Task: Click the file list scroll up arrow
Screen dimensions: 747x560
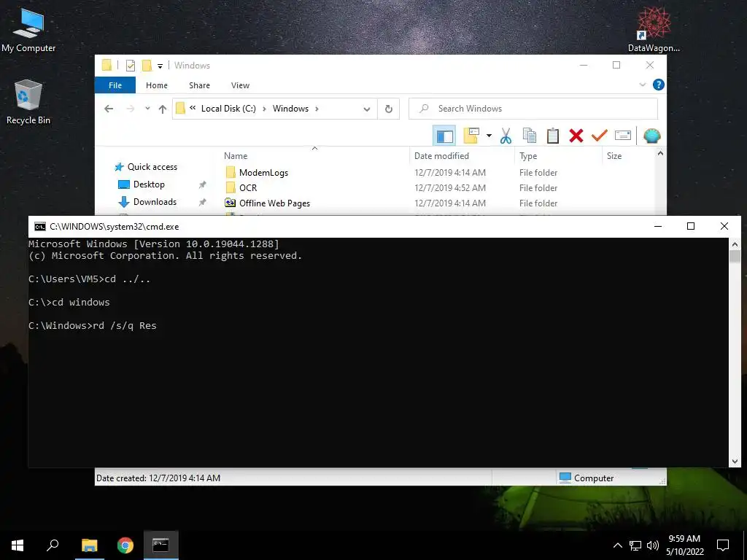Action: click(660, 153)
